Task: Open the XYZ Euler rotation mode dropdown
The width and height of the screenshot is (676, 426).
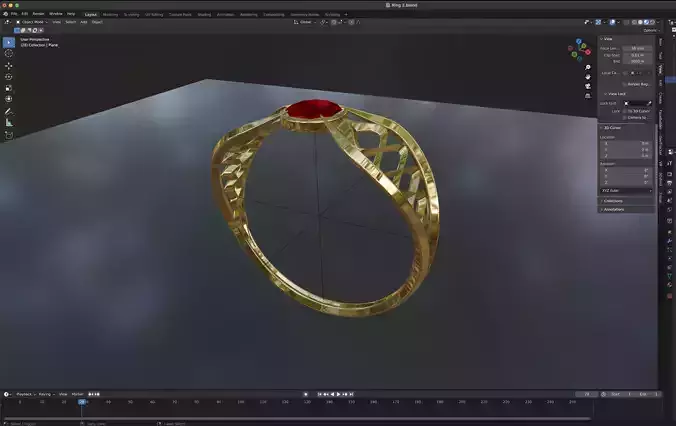Action: 626,191
